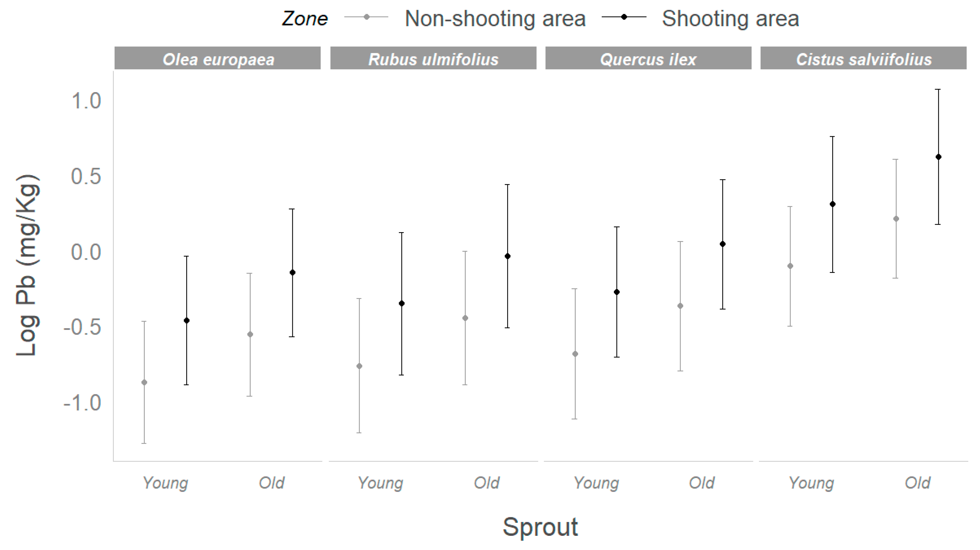Click the Cistus salviifolius panel header
The width and height of the screenshot is (980, 550).
tap(864, 59)
